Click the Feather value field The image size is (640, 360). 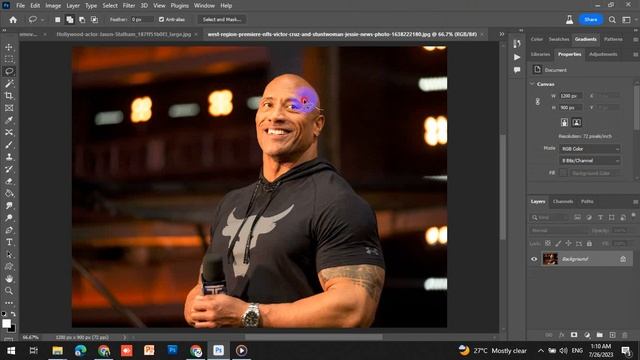142,19
